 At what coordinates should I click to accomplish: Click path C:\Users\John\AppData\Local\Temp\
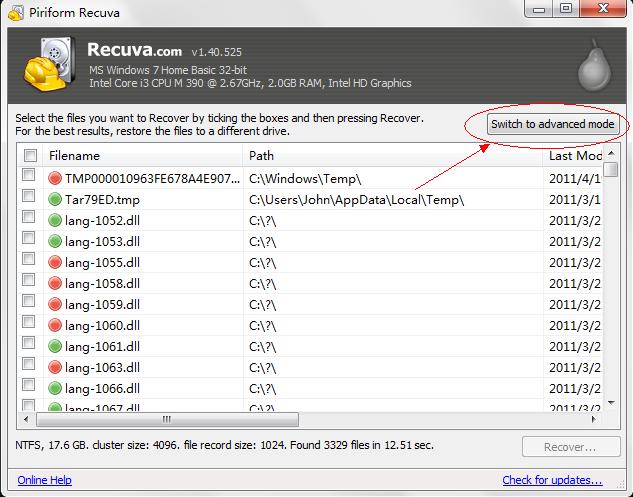point(356,199)
